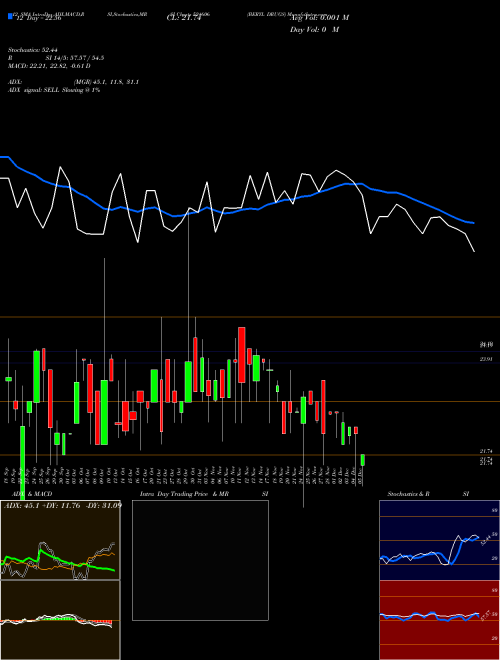Click the 'SI 14/3: 57.57 / 54.5' reading
The height and width of the screenshot is (660, 500).
(75, 58)
